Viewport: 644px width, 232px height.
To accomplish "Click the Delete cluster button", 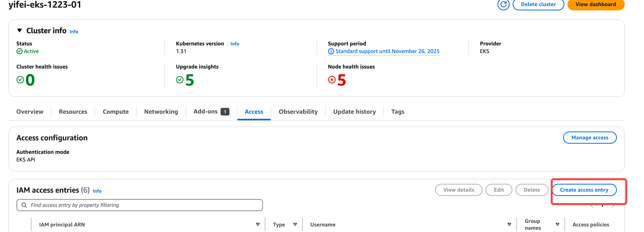I will (x=538, y=4).
